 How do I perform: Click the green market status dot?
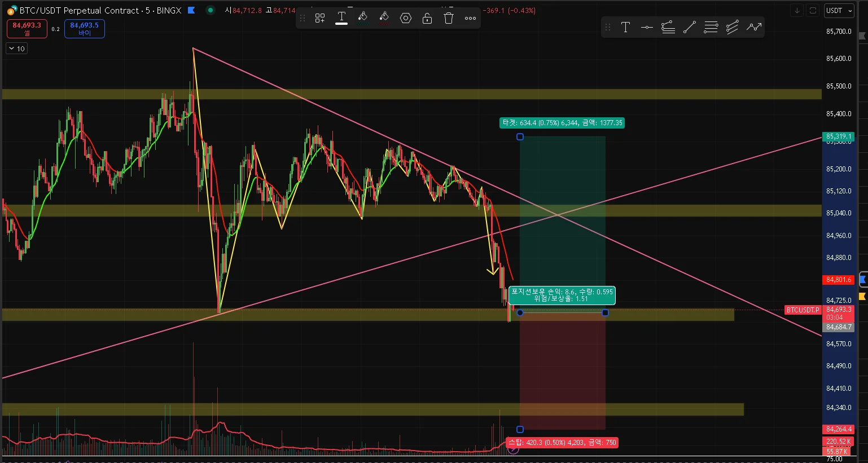click(211, 10)
